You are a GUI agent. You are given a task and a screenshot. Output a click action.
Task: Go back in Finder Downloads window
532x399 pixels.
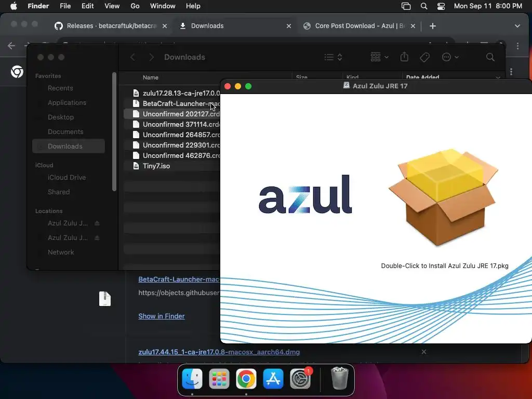pos(132,57)
